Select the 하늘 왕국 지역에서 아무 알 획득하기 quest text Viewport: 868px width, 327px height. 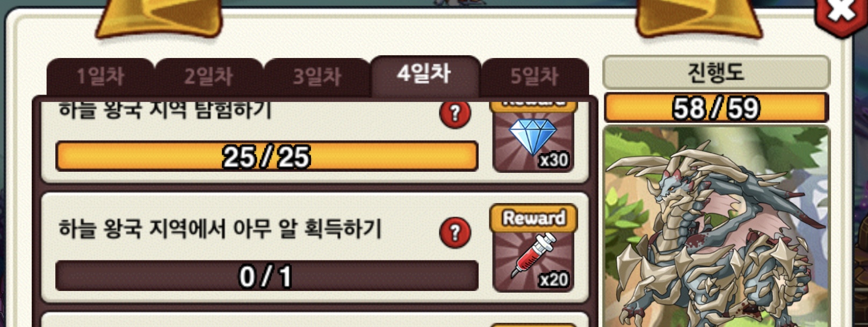(x=220, y=229)
